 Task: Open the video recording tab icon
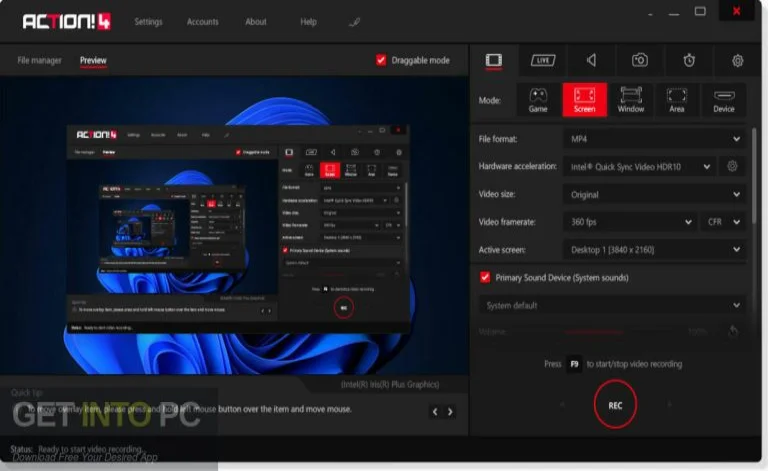[492, 60]
